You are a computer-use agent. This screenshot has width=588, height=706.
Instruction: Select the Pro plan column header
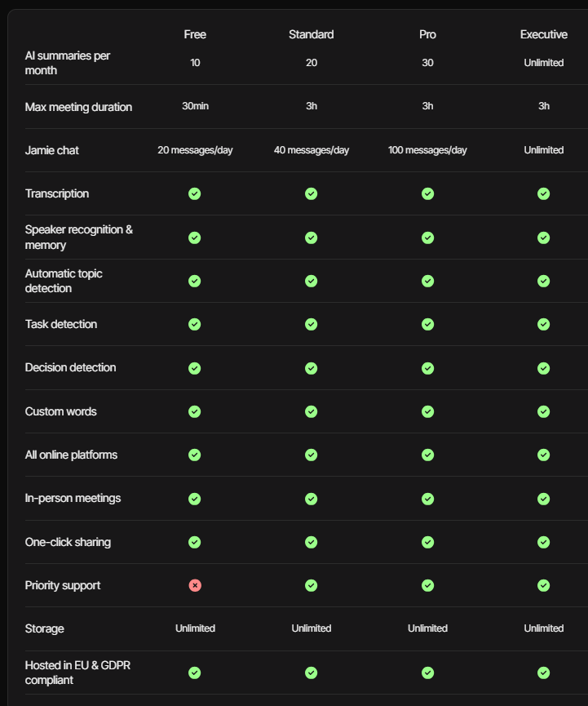[x=427, y=34]
